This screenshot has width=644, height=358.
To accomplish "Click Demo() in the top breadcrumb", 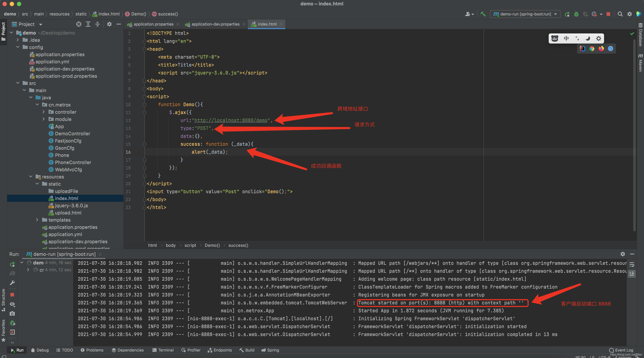I will click(136, 14).
